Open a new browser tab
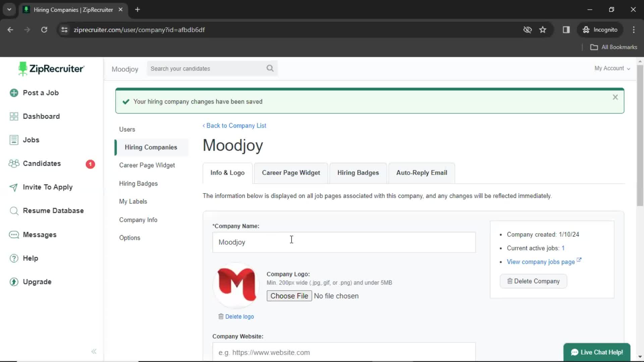Image resolution: width=644 pixels, height=362 pixels. [x=137, y=10]
